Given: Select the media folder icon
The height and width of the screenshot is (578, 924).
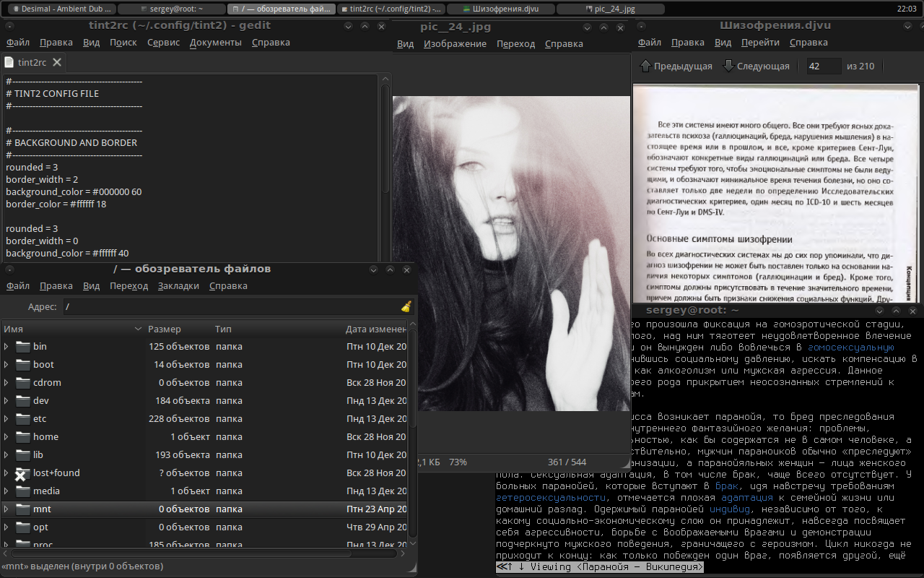Looking at the screenshot, I should pos(22,491).
